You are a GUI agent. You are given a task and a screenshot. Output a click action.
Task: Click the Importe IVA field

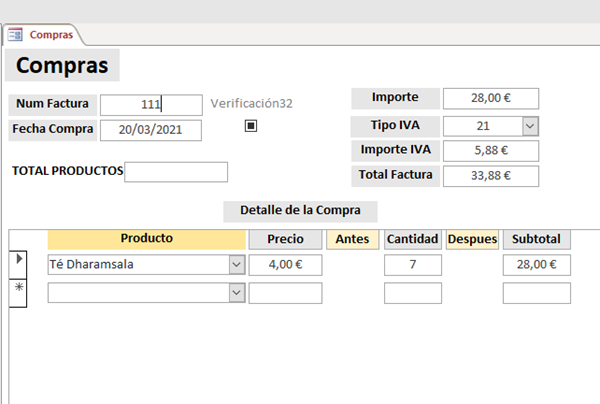coord(490,151)
